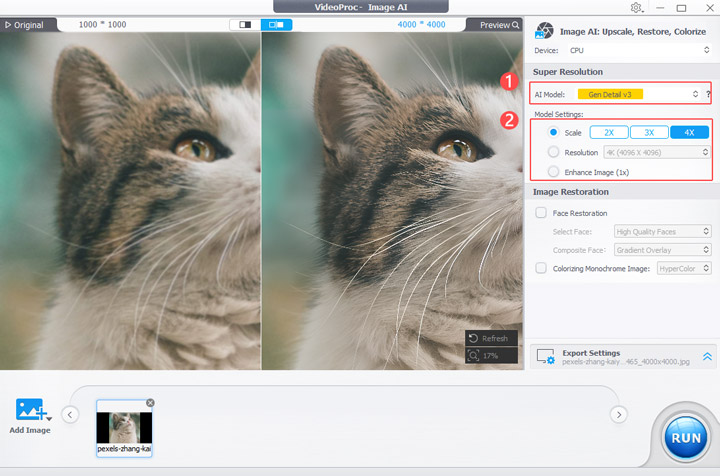Viewport: 720px width, 476px height.
Task: Click the blue RUN button
Action: point(686,438)
